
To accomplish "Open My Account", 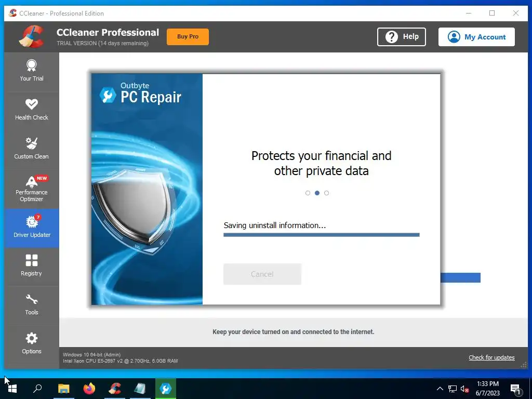I will click(476, 37).
